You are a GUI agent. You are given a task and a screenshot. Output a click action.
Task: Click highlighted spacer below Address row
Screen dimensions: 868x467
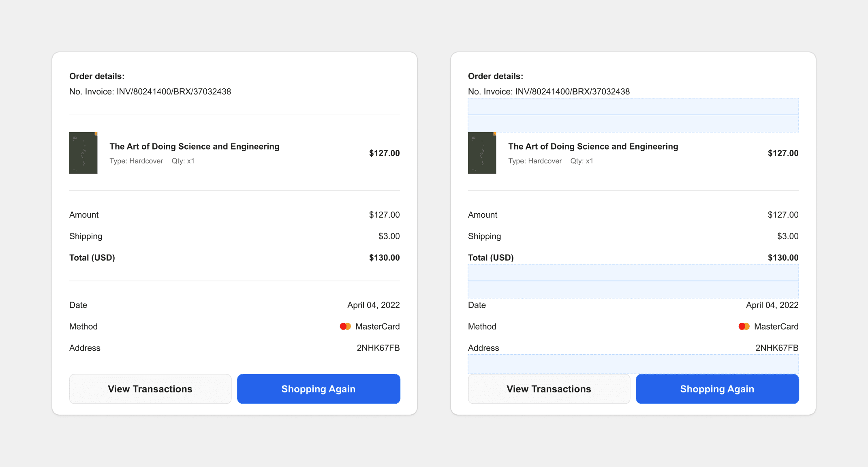tap(633, 364)
